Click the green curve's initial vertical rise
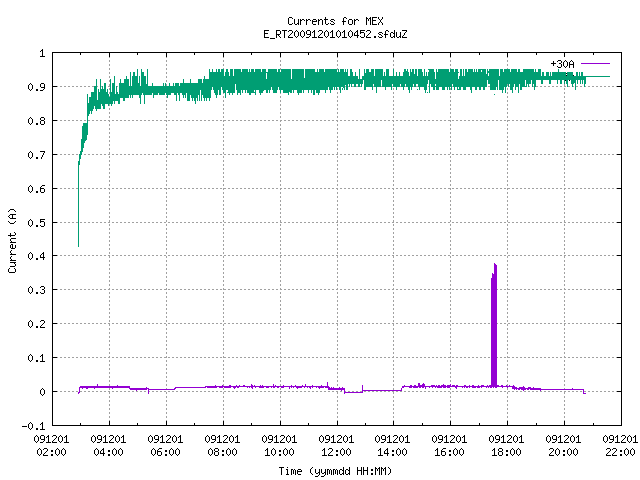Screen dimensions: 640x480 pyautogui.click(x=78, y=205)
